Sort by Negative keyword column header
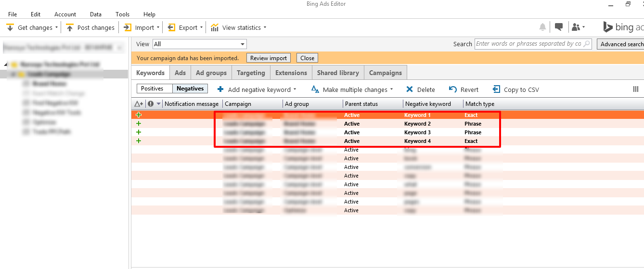 (433, 103)
